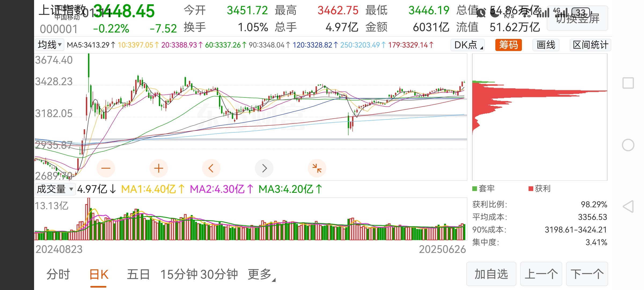The width and height of the screenshot is (644, 290).
Task: Switch to 分时 tab
Action: pos(58,275)
